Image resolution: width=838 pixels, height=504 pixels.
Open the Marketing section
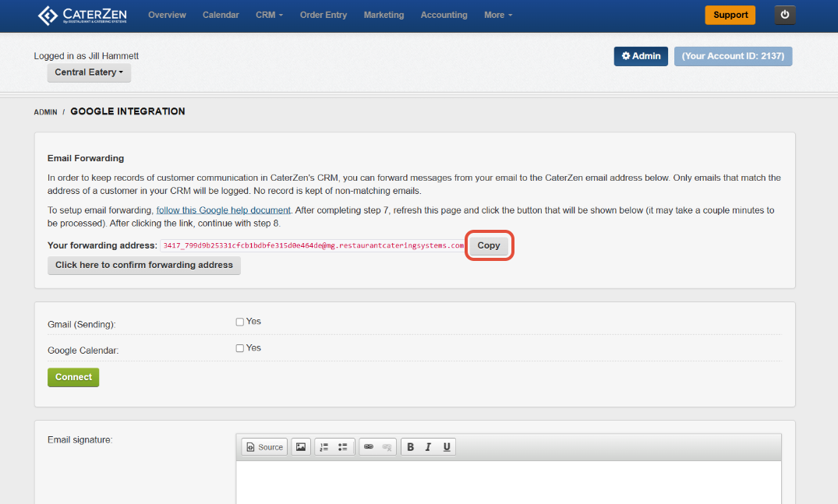[384, 15]
